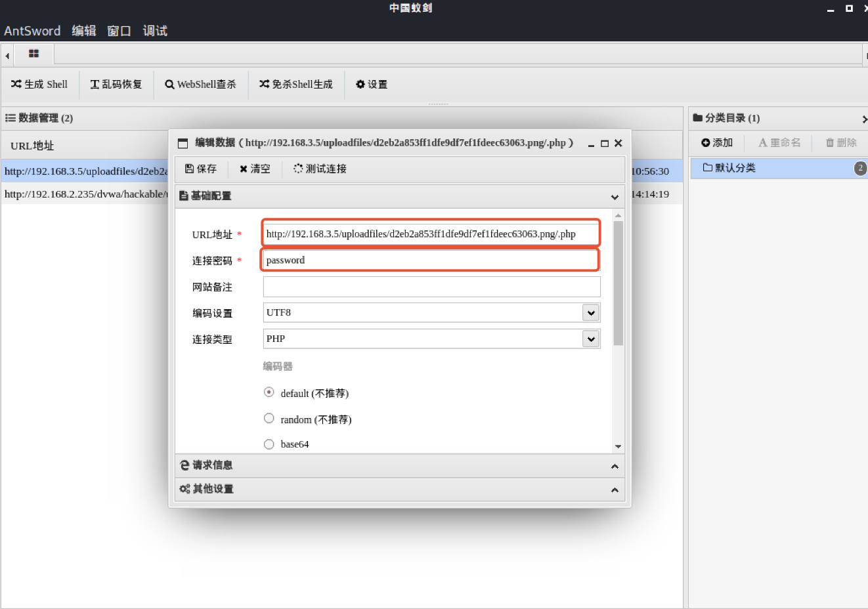Open the 编辑 menu
The image size is (868, 609).
point(84,31)
